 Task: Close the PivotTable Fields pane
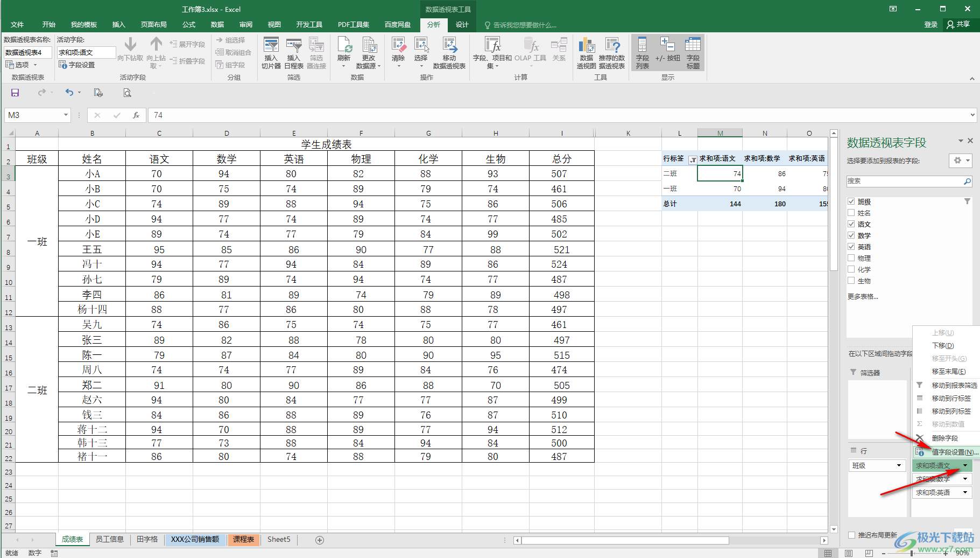pyautogui.click(x=970, y=141)
